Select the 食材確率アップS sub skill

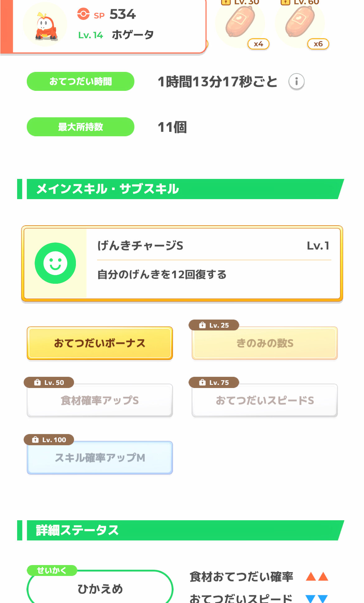tap(100, 401)
